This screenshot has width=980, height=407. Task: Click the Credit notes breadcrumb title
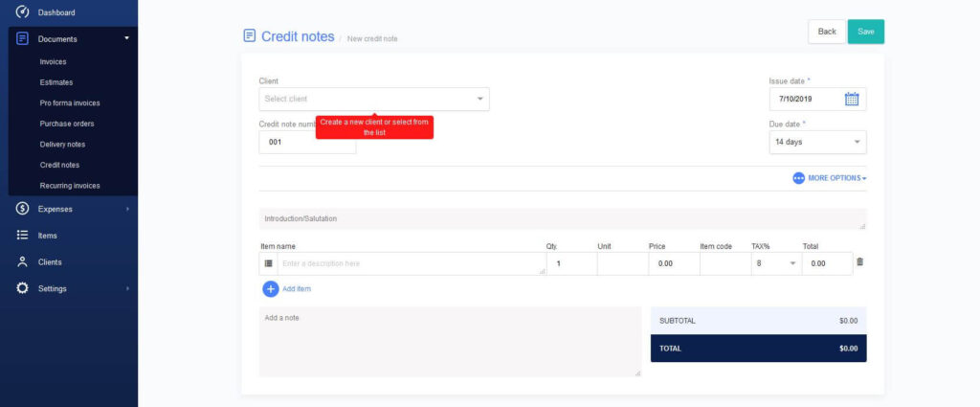click(x=298, y=36)
